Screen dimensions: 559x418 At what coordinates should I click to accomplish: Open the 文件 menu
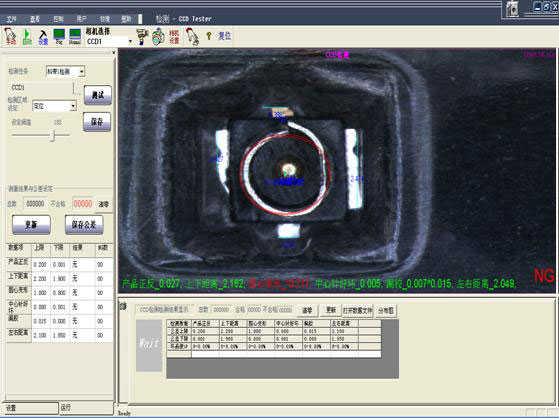coord(12,19)
